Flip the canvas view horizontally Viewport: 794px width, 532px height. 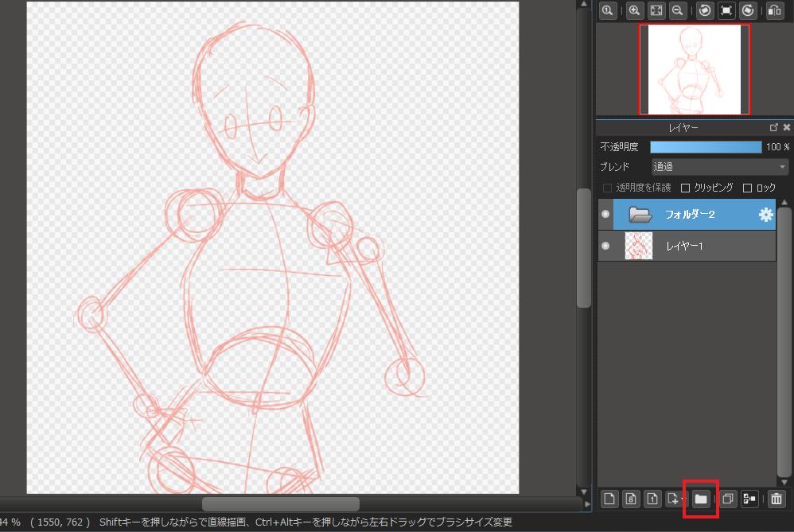click(x=774, y=10)
